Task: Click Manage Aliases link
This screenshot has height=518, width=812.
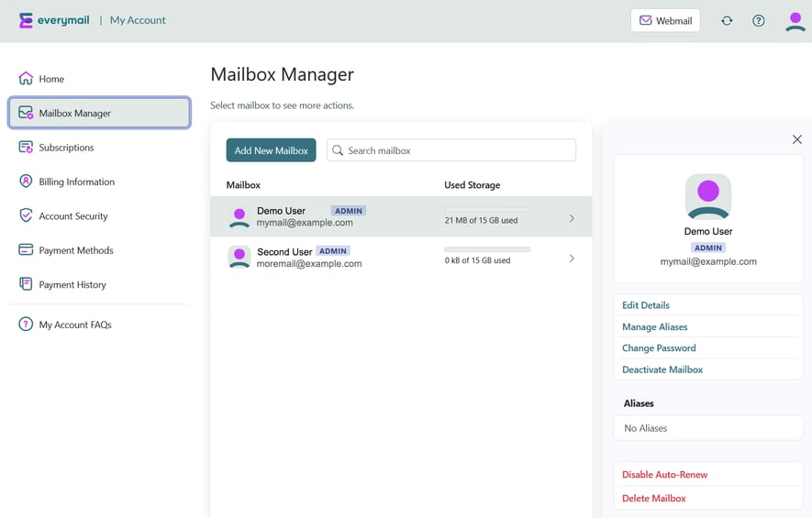Action: click(654, 327)
